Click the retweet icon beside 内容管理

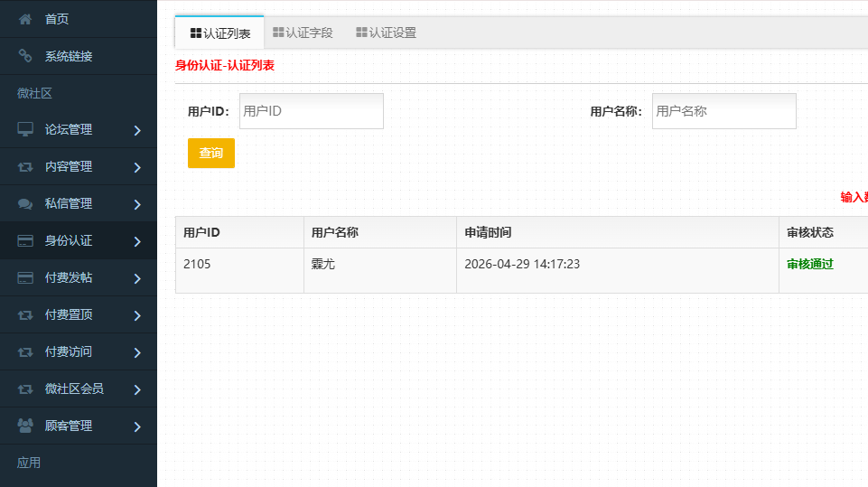25,166
